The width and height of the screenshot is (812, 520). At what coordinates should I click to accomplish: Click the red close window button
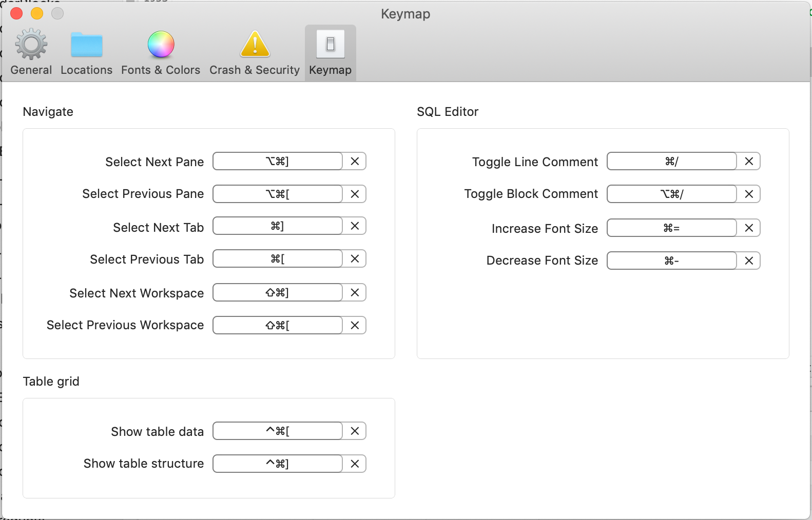click(x=16, y=13)
